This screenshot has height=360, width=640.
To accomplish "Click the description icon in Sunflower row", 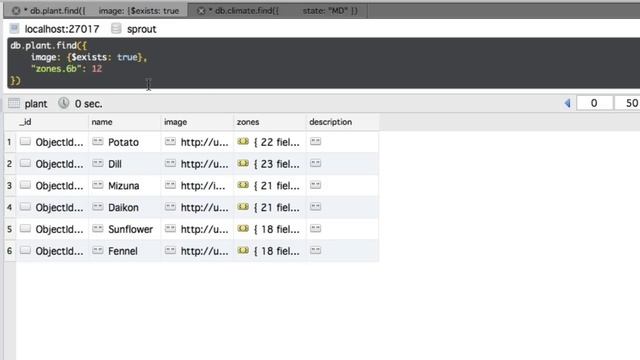I will coord(316,229).
